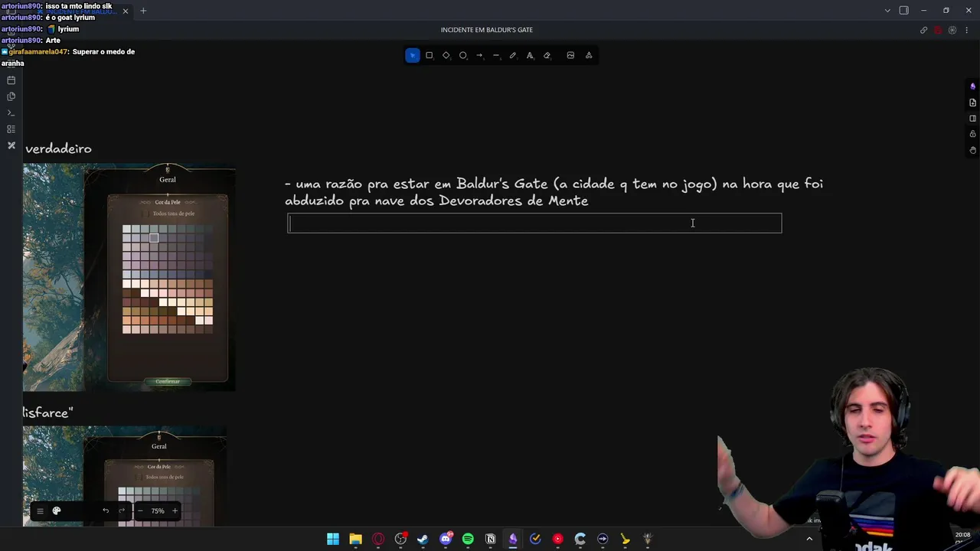Click the Confirmar button in upper image

168,381
